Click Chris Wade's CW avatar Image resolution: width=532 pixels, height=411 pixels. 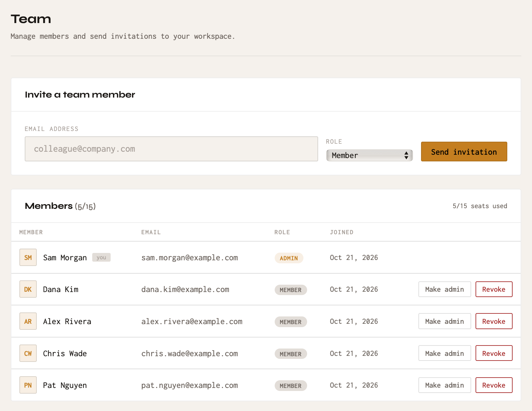28,353
